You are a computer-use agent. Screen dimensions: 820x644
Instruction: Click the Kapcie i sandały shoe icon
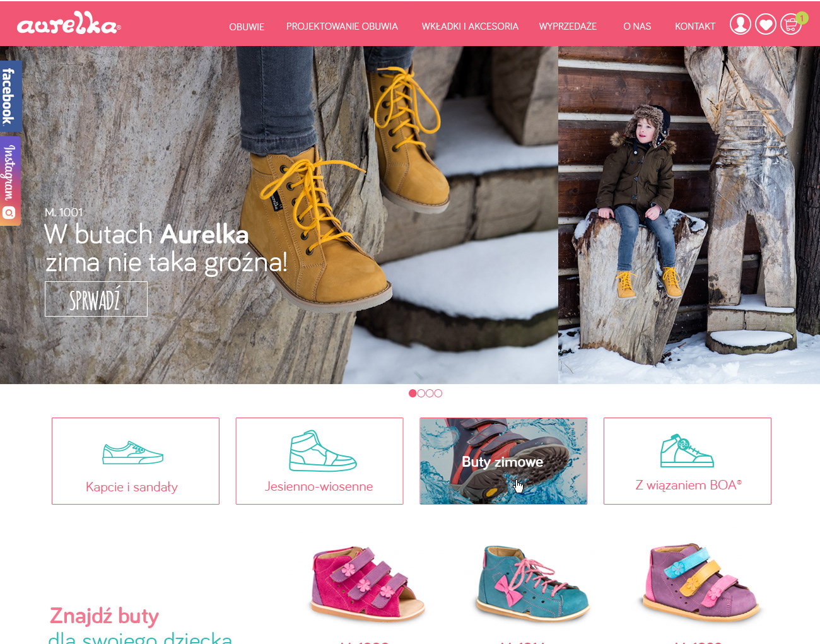133,452
